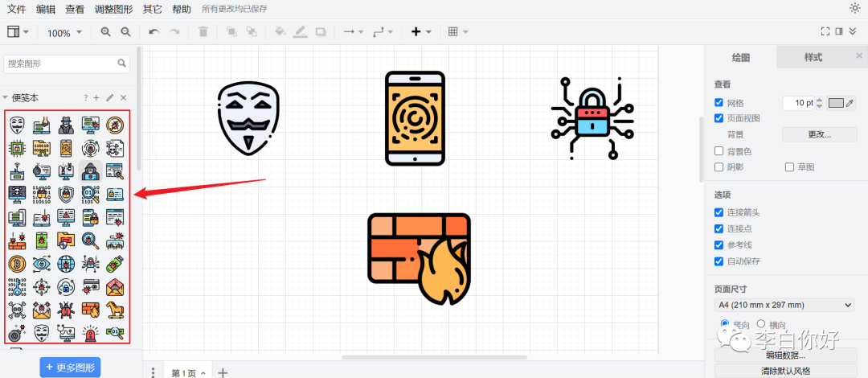Viewport: 868px width, 378px height.
Task: Select the eye surveillance icon
Action: coord(42,264)
